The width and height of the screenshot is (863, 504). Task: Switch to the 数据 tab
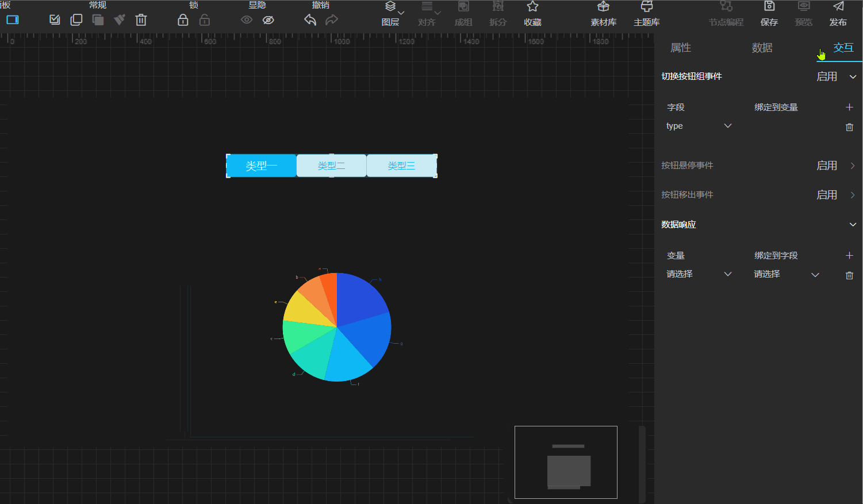coord(762,48)
